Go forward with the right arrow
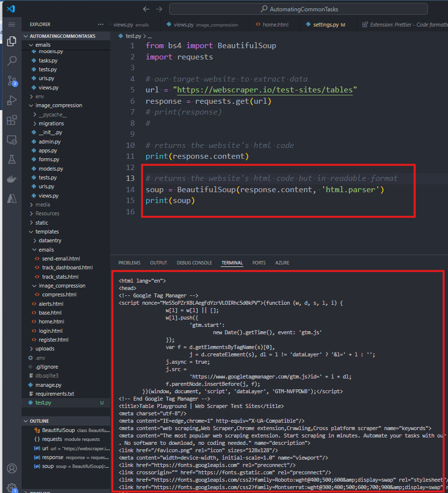 [159, 9]
